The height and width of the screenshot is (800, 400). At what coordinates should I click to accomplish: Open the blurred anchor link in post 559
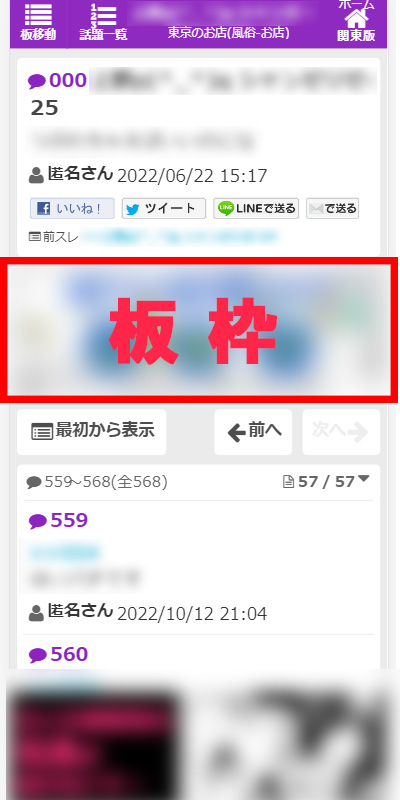pyautogui.click(x=64, y=553)
